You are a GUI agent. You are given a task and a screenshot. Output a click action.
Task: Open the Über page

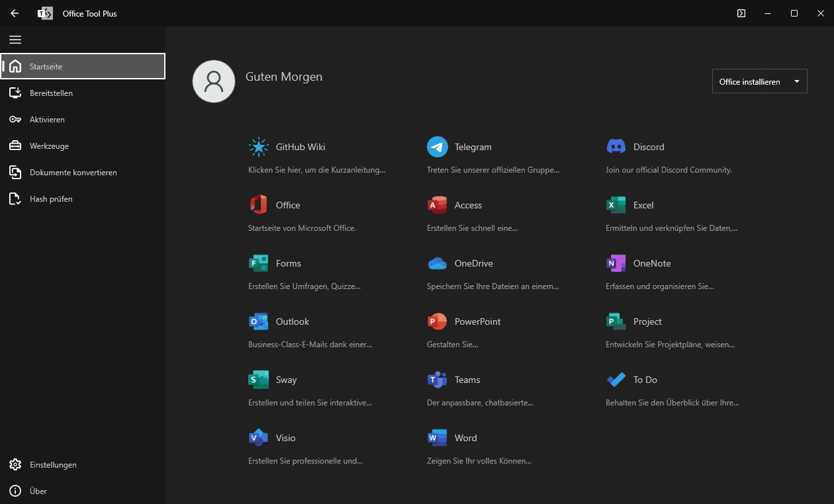click(x=83, y=491)
